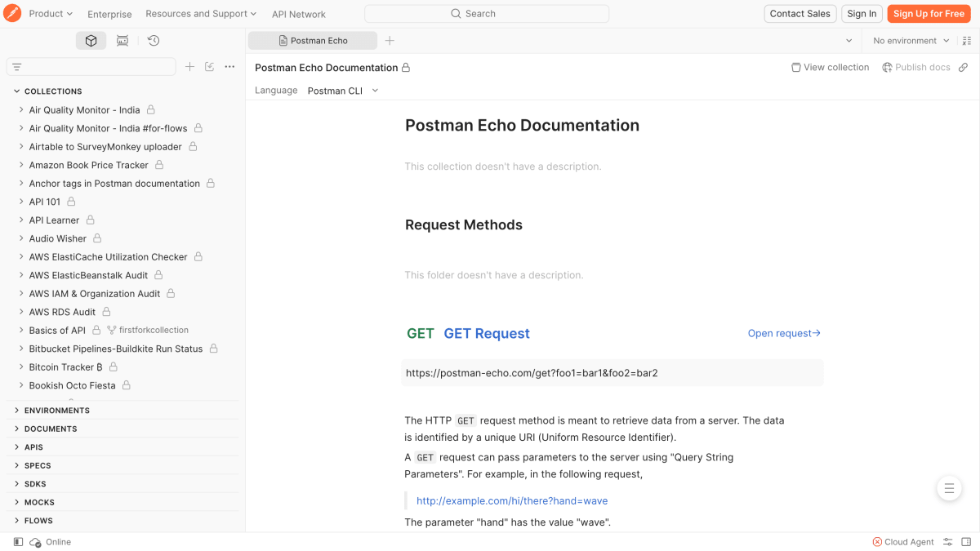Select AWS ElastiCache Utilization Checker collection
This screenshot has width=980, height=551.
[x=108, y=257]
